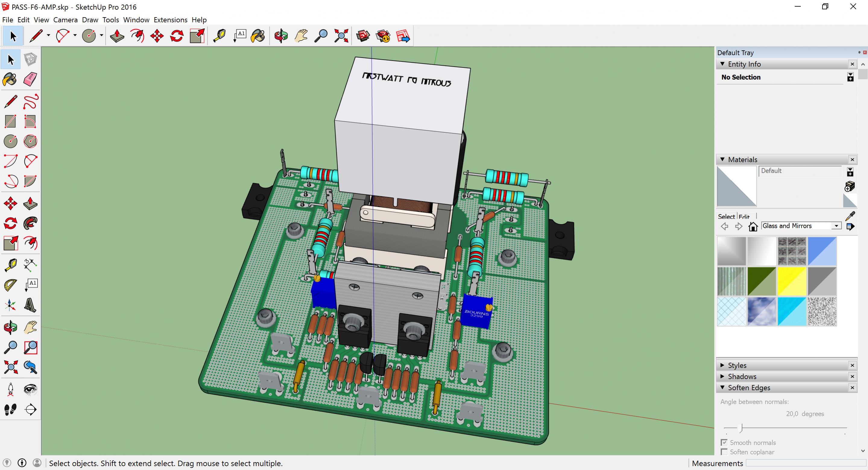Screen dimensions: 868x470
Task: Open the Extensions menu
Action: (x=171, y=20)
